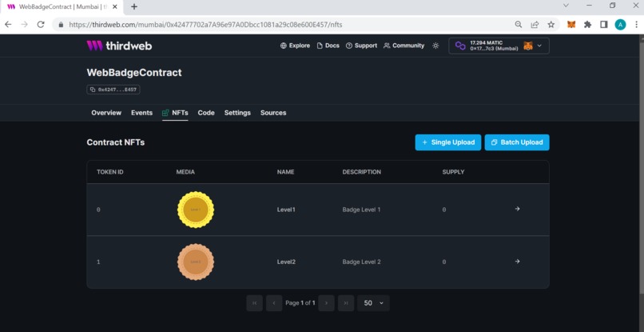Switch to the Events tab
This screenshot has width=644, height=332.
(141, 113)
